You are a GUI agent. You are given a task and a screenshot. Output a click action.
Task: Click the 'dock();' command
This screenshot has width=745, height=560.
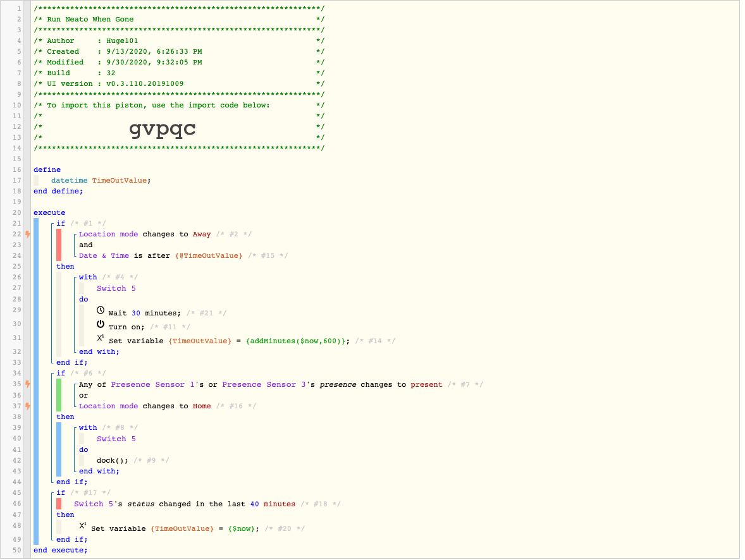click(x=113, y=461)
